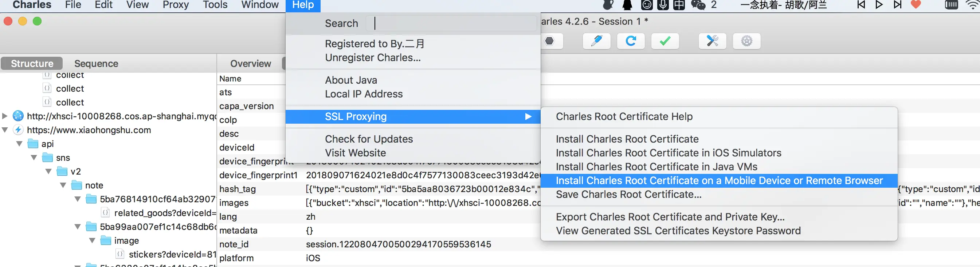Collapse the 5ba99aa007ef1c14c68db6 folder

[78, 227]
